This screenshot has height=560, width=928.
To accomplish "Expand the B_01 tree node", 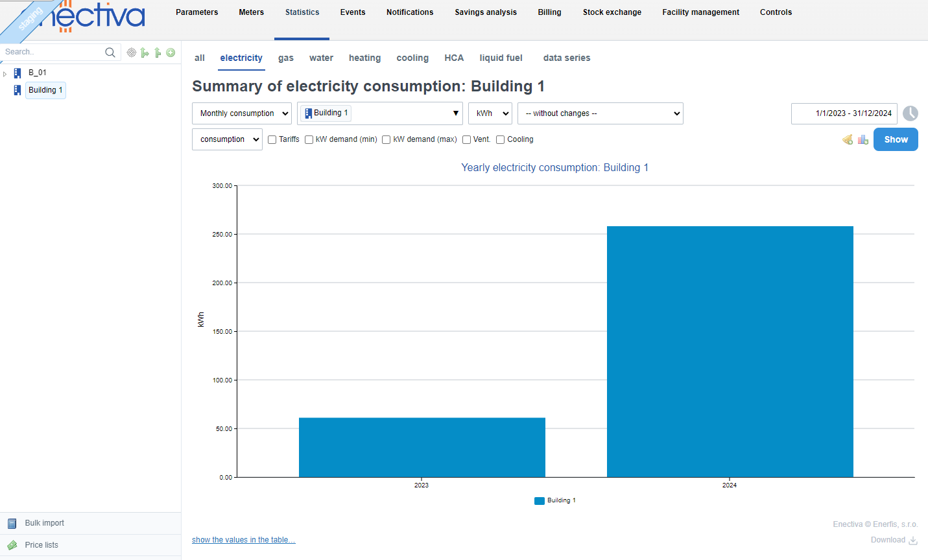I will tap(5, 74).
